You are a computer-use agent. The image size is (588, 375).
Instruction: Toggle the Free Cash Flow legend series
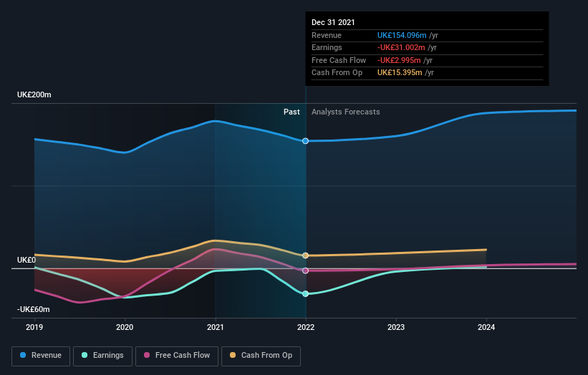point(177,356)
